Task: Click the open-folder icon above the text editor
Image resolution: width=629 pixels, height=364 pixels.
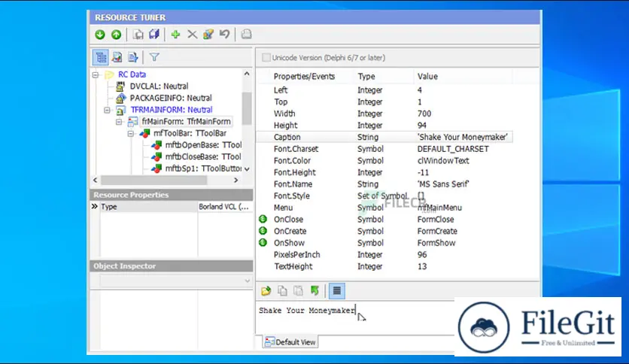Action: coord(266,291)
